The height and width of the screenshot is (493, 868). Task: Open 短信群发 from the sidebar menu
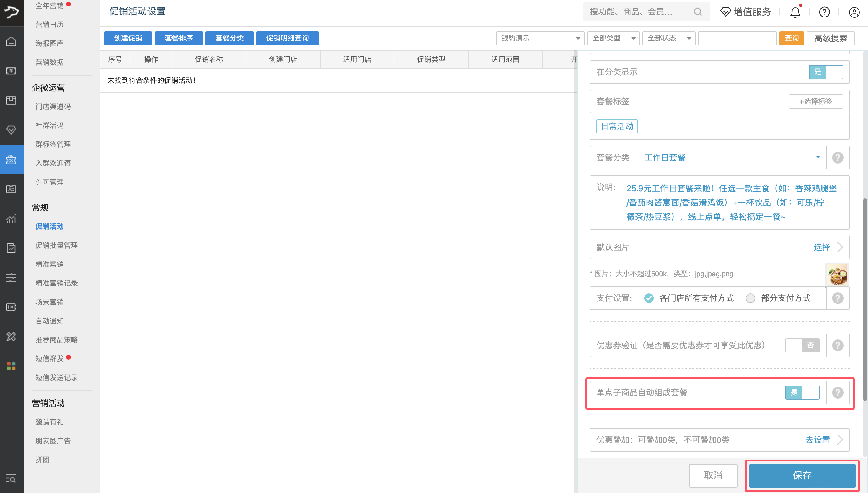(49, 359)
